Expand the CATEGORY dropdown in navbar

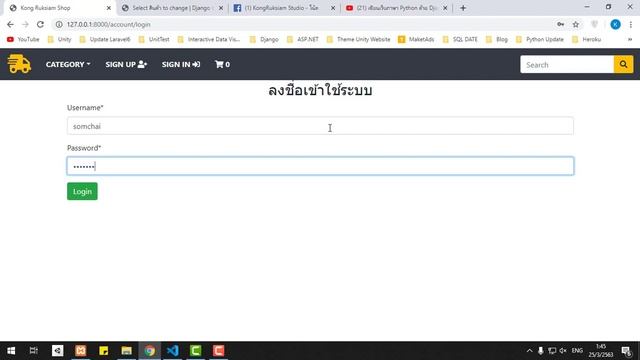68,64
